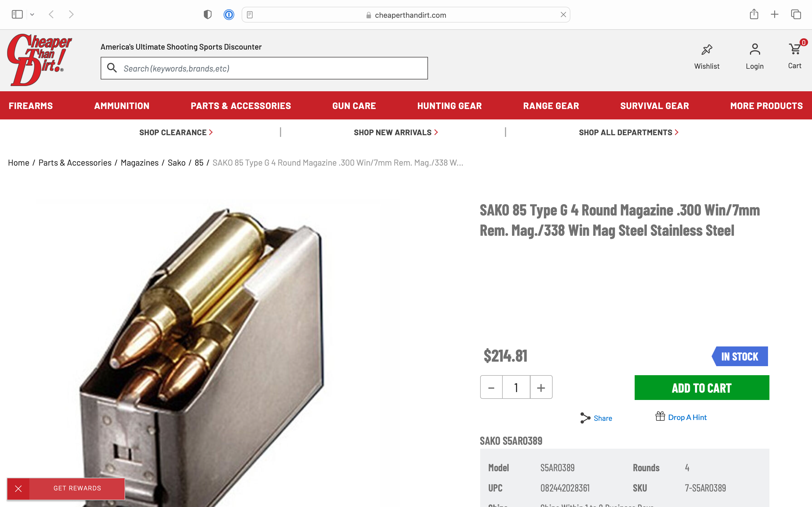Viewport: 812px width, 507px height.
Task: Toggle the Safari sidebar button
Action: click(17, 14)
